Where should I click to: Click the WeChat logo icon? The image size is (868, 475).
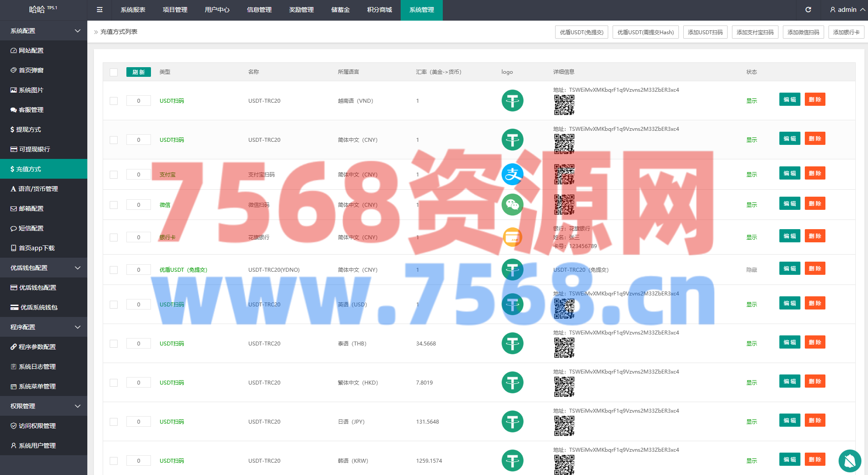click(512, 205)
